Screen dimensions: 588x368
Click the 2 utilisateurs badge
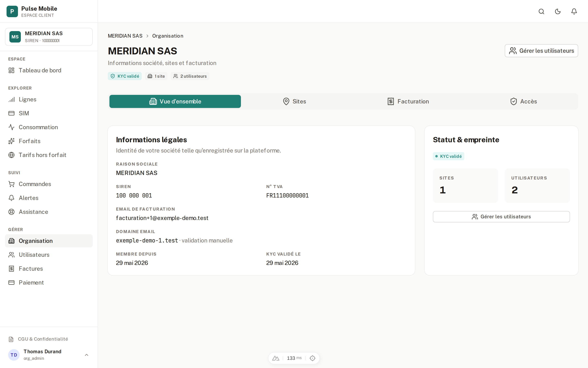pyautogui.click(x=190, y=76)
